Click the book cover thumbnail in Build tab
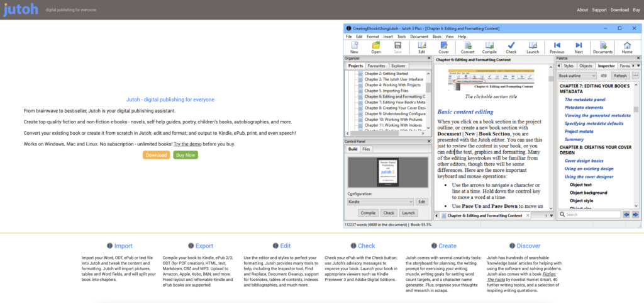The height and width of the screenshot is (303, 644). [388, 173]
